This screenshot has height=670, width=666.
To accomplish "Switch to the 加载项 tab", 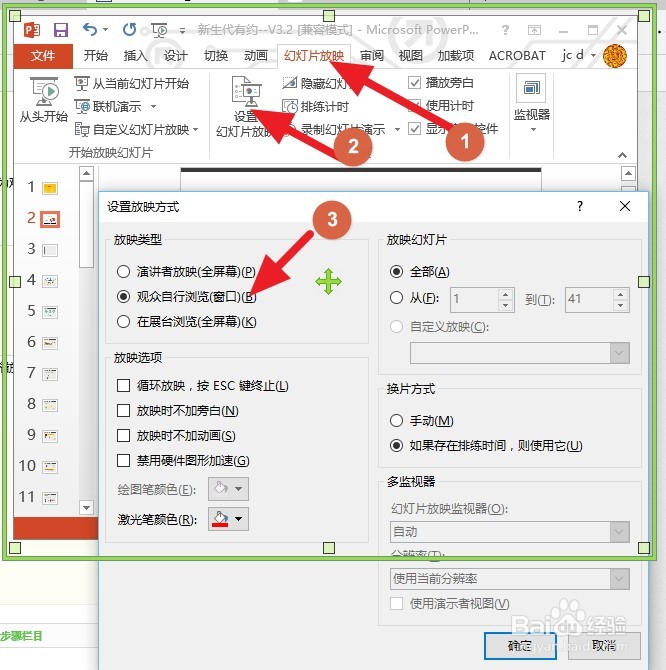I will click(x=455, y=56).
